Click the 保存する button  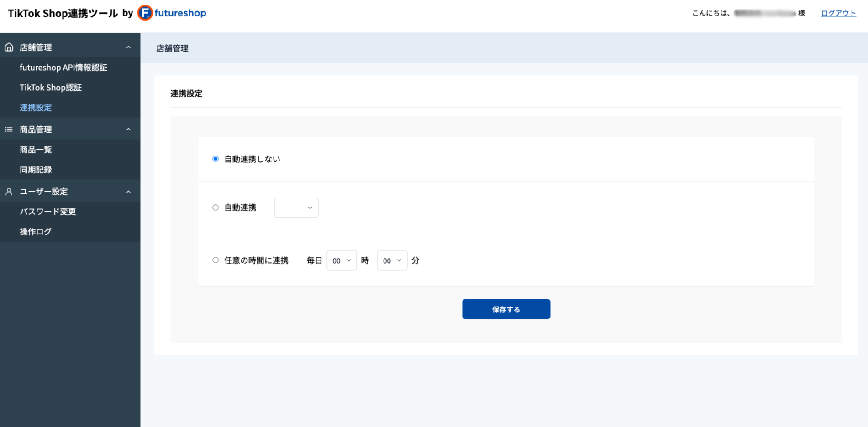(506, 309)
